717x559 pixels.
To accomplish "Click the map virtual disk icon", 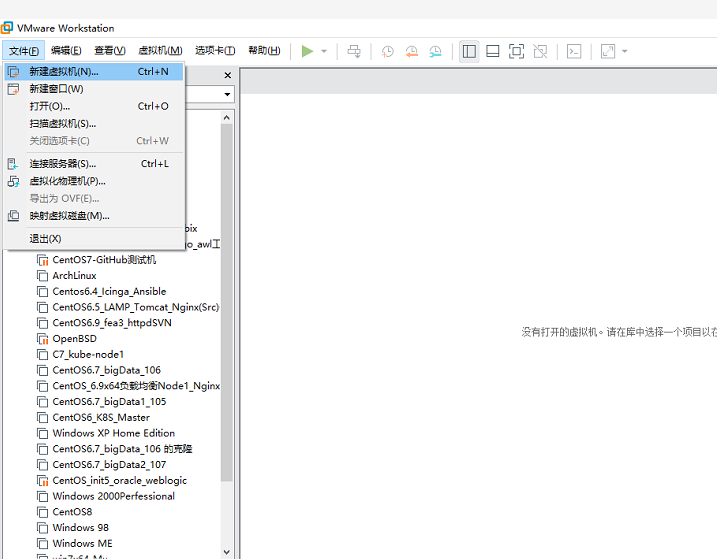I will (14, 216).
